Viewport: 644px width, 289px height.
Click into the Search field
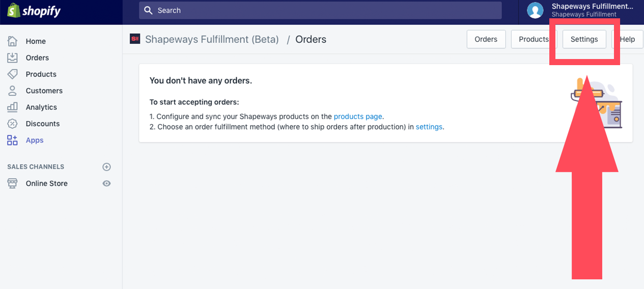click(320, 10)
